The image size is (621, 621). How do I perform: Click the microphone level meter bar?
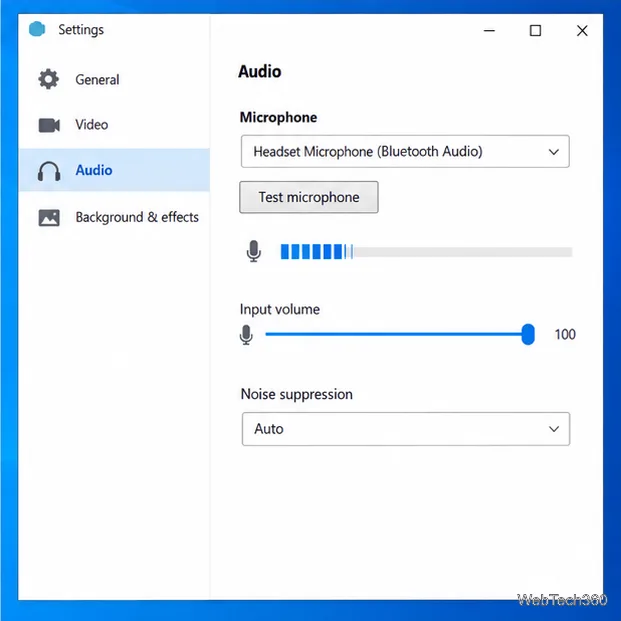click(426, 252)
